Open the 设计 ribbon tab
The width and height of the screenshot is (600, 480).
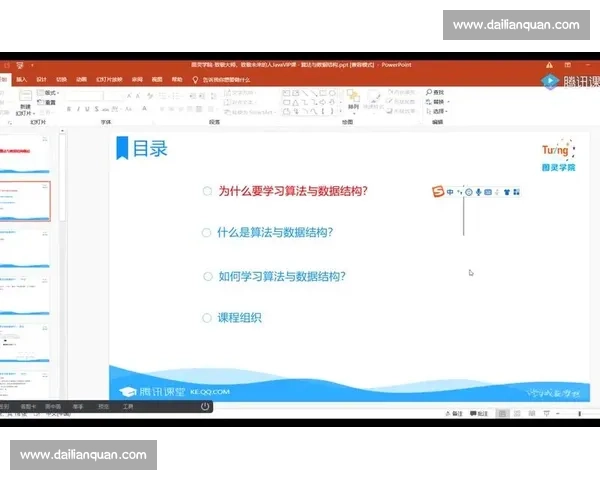click(x=41, y=80)
